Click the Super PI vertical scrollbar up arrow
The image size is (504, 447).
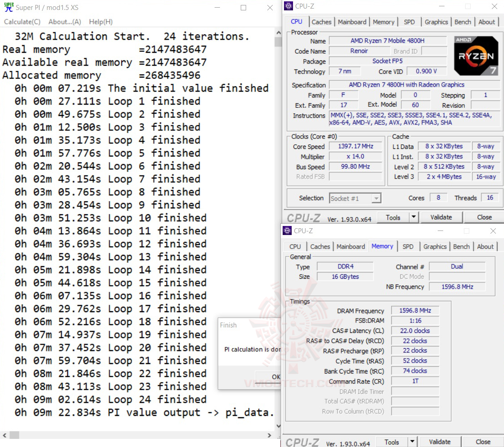pyautogui.click(x=278, y=32)
